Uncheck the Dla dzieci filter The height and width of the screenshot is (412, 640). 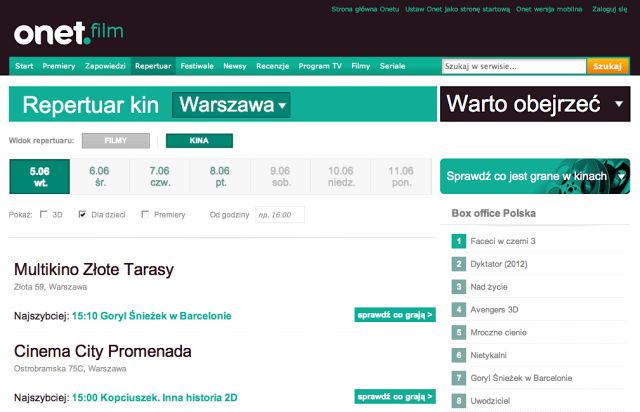tap(82, 214)
